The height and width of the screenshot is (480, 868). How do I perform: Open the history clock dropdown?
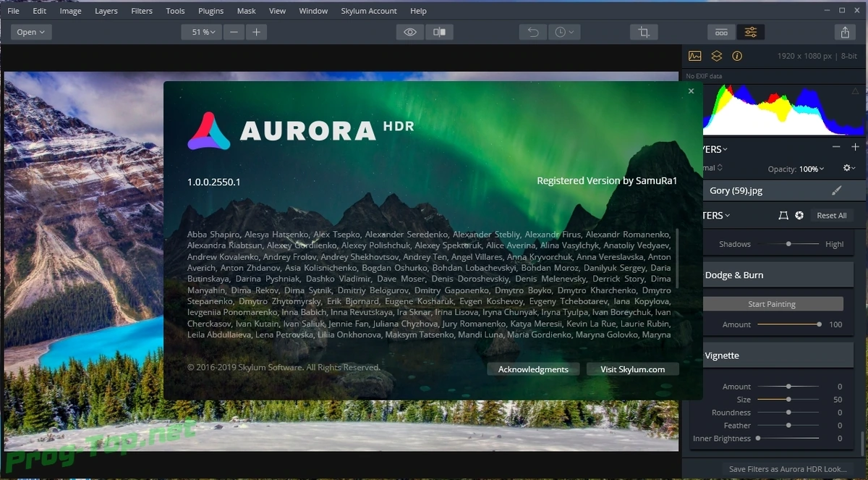[x=563, y=32]
